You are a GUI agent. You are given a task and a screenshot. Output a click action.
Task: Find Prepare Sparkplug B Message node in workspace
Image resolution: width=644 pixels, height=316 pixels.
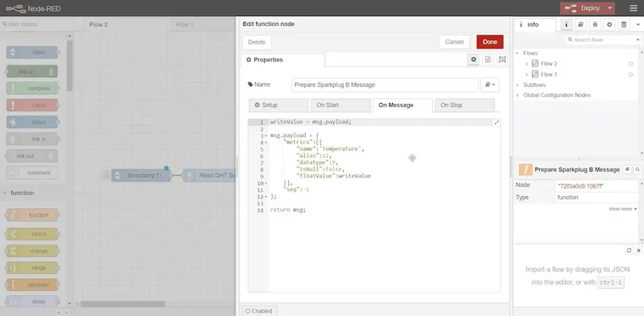coord(638,169)
